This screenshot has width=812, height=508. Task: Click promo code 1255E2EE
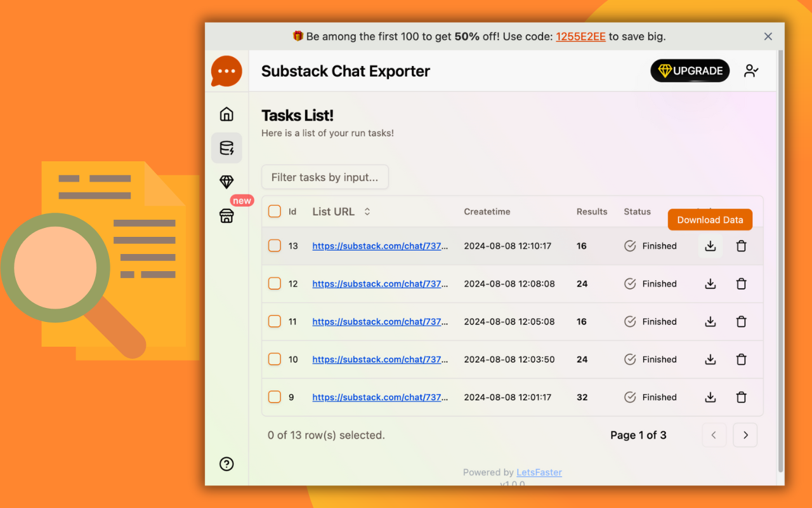tap(580, 37)
